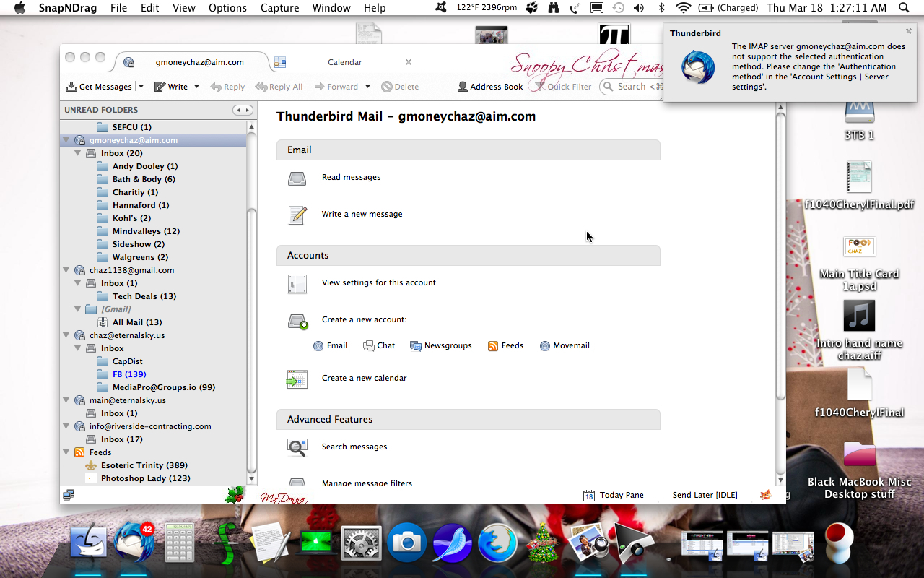924x578 pixels.
Task: Switch to the Calendar tab
Action: [344, 62]
